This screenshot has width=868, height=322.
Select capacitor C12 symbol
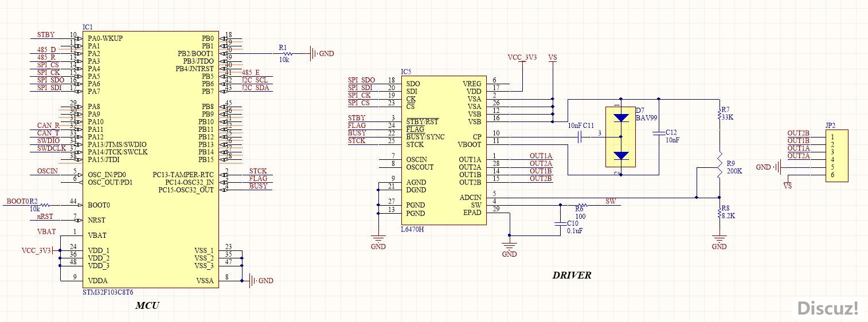pyautogui.click(x=659, y=133)
